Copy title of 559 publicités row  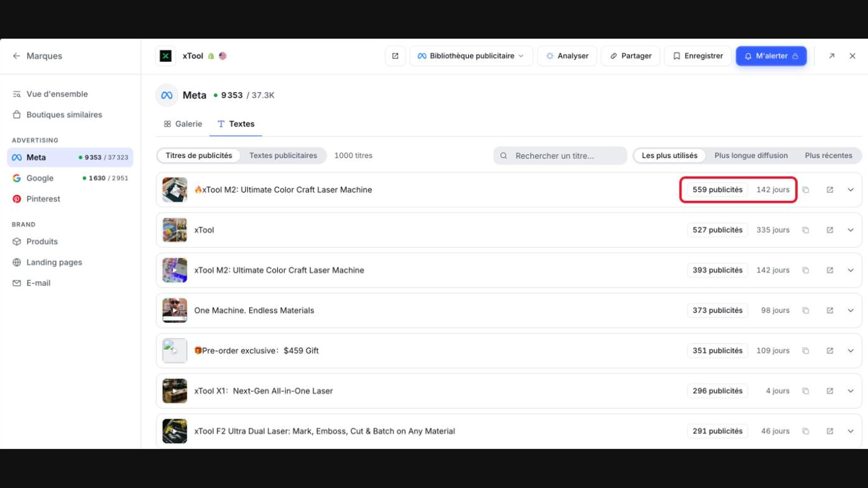[x=806, y=190]
